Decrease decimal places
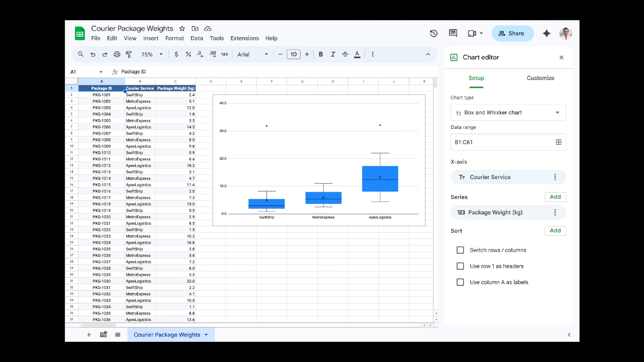 pyautogui.click(x=200, y=54)
